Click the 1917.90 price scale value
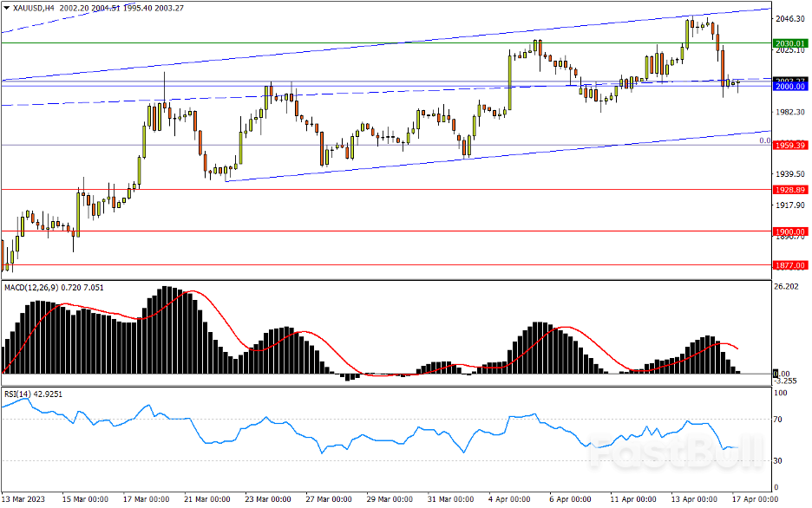 [x=788, y=205]
